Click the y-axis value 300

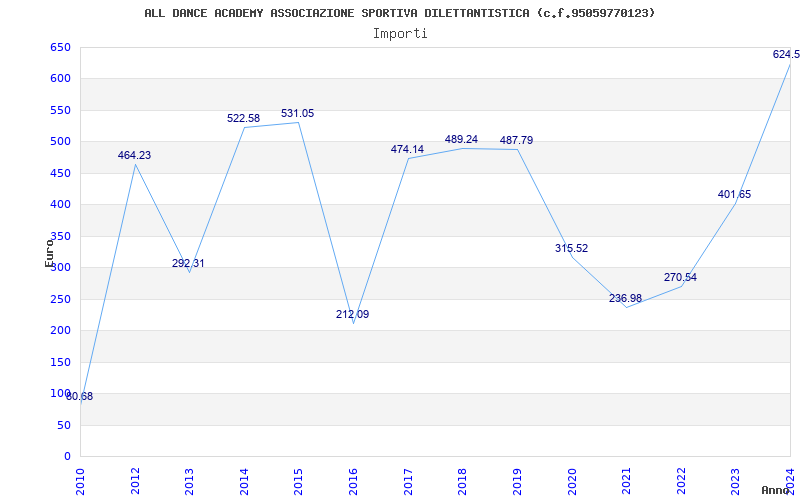coord(60,268)
